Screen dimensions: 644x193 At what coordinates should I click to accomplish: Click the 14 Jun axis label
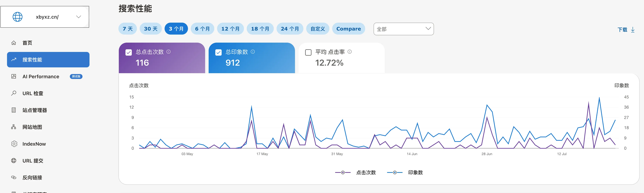click(x=412, y=154)
